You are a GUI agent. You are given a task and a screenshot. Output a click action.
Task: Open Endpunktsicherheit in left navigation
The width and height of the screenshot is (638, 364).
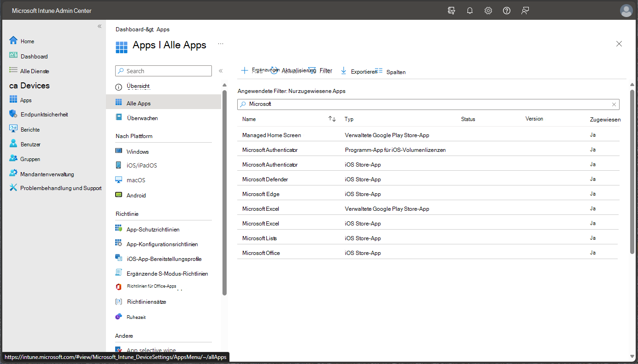tap(44, 115)
